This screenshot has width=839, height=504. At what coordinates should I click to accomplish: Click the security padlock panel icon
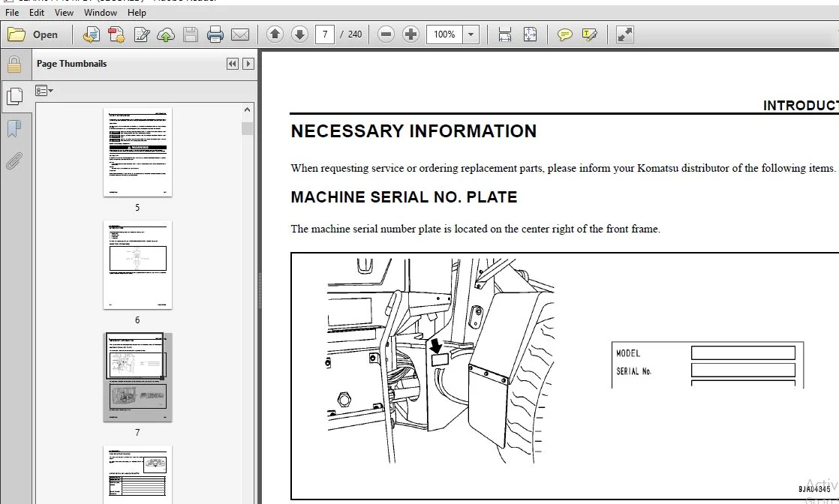coord(14,64)
